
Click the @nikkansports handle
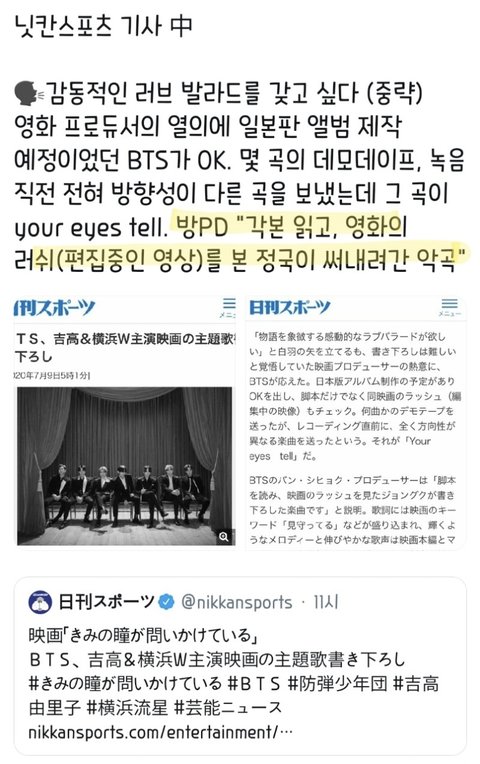[x=236, y=602]
